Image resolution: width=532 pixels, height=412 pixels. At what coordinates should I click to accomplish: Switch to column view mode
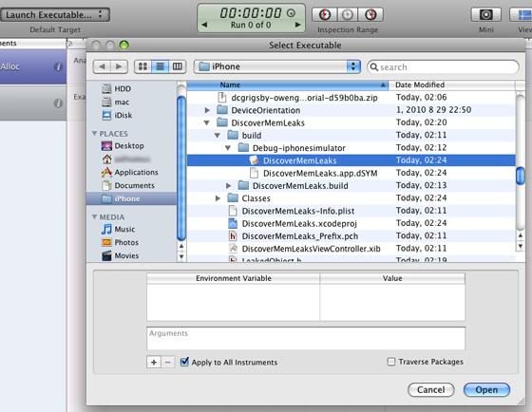point(178,66)
